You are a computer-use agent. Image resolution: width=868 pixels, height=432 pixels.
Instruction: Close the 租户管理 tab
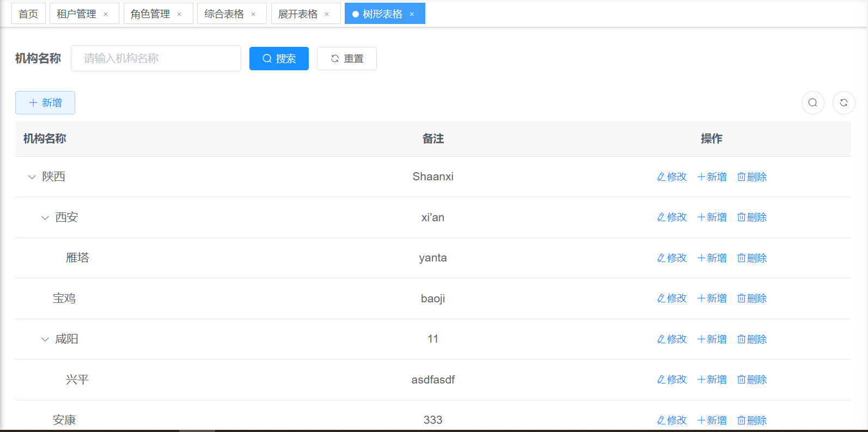pyautogui.click(x=106, y=14)
